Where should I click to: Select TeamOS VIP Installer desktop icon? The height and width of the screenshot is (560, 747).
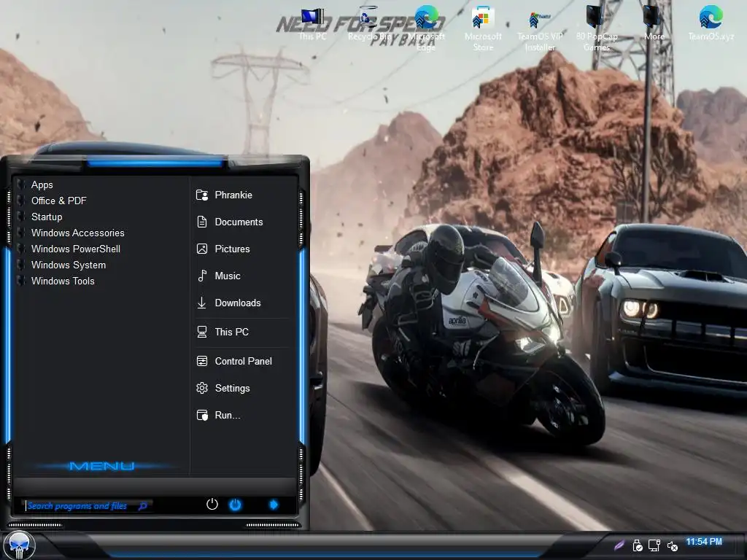[541, 29]
